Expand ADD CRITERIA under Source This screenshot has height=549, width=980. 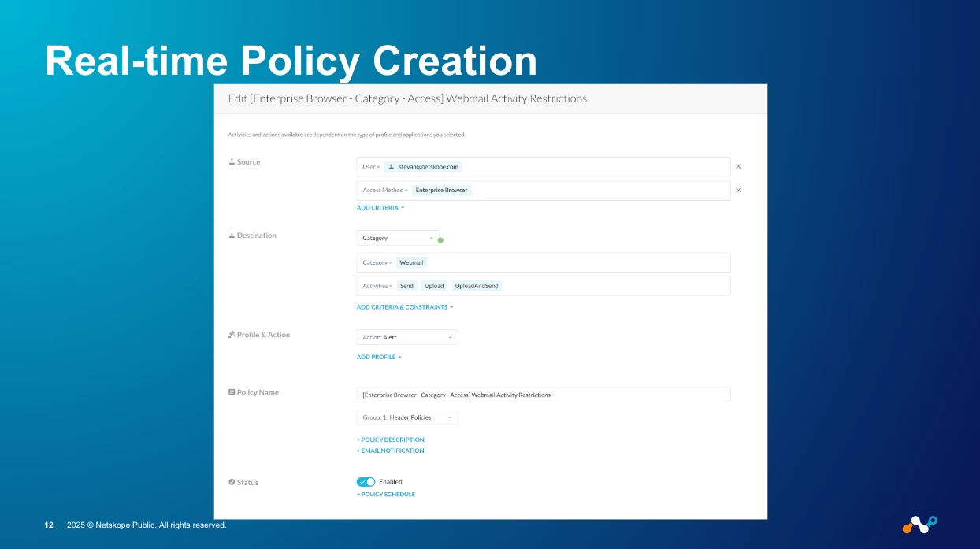[380, 208]
